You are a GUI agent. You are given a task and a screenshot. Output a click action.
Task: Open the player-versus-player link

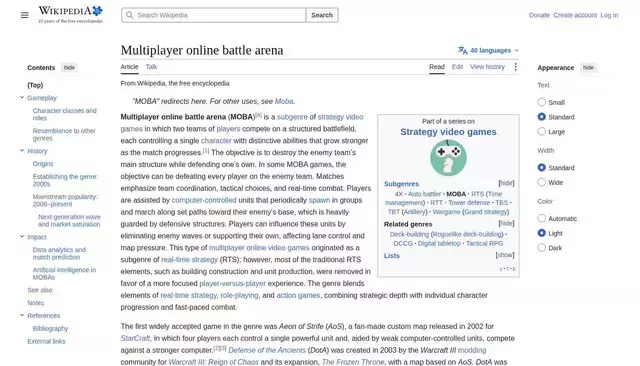click(232, 283)
